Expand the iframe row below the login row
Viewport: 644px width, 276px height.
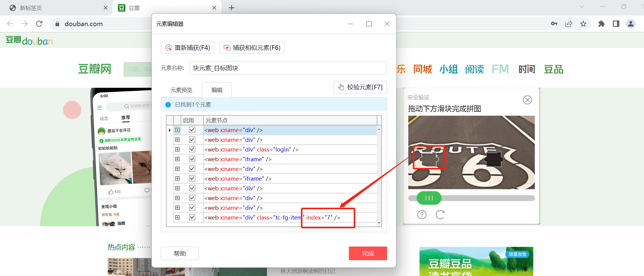pyautogui.click(x=177, y=159)
